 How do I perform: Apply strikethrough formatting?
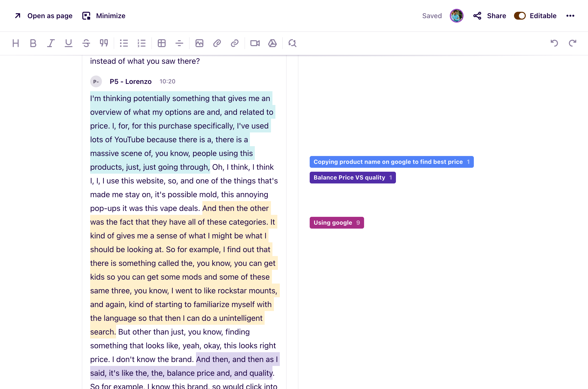(x=86, y=43)
